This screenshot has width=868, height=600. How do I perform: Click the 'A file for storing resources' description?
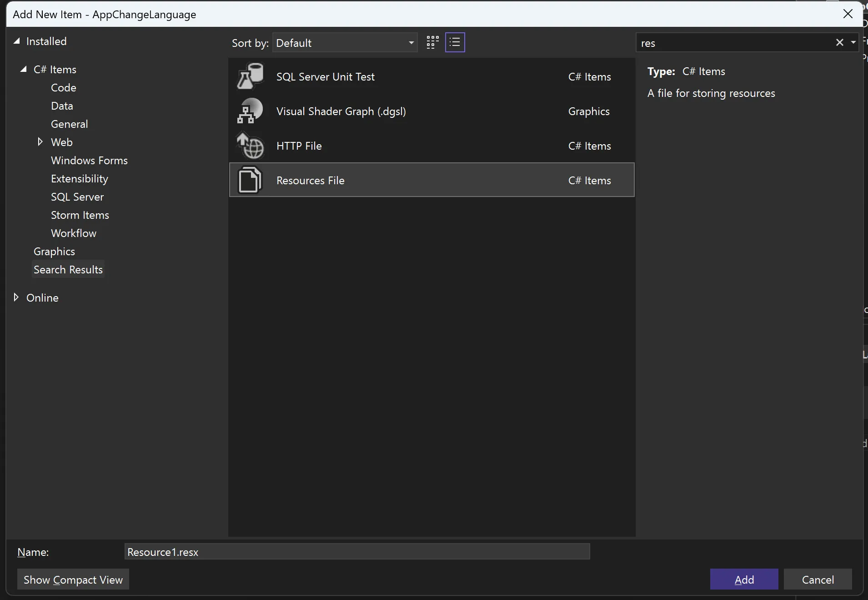coord(711,93)
